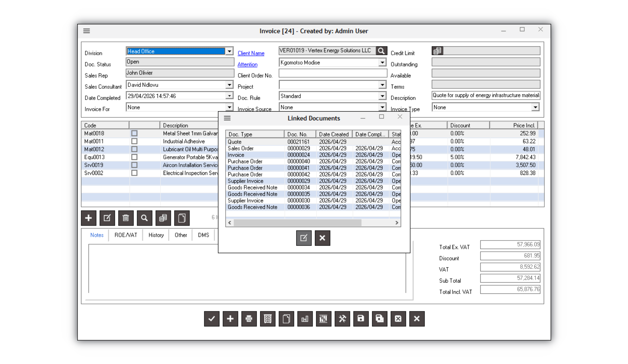Viewport: 628px width, 364px height.
Task: Open the Date Completed dropdown
Action: pyautogui.click(x=229, y=96)
